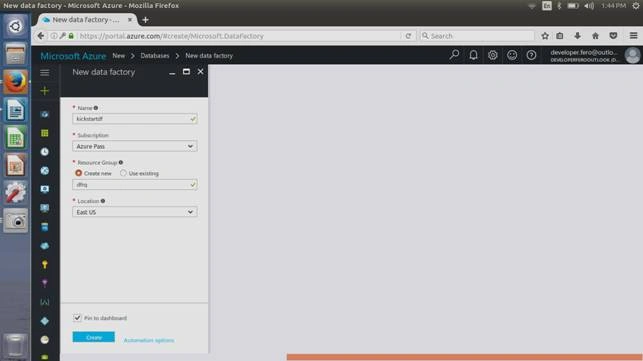This screenshot has width=643, height=361.
Task: Open the Automation options link
Action: coord(149,340)
